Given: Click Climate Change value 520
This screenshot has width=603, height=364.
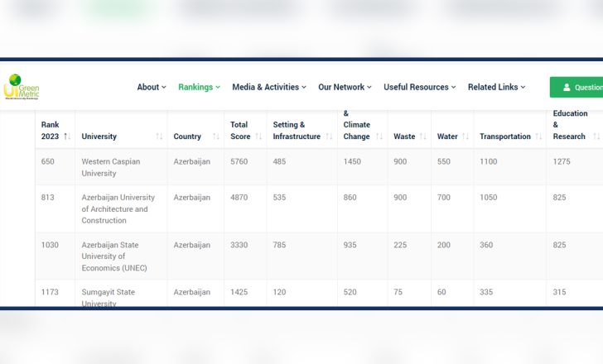Looking at the screenshot, I should tap(350, 292).
